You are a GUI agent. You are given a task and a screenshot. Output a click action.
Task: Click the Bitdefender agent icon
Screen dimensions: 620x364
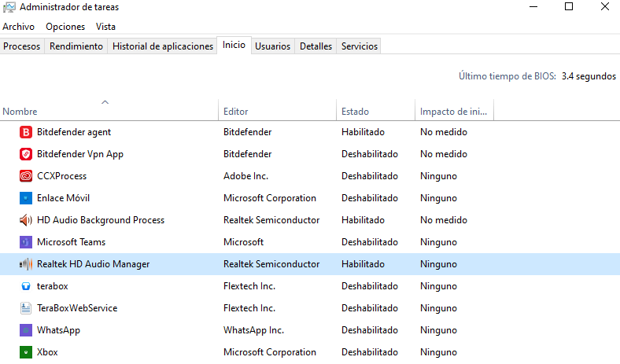(x=25, y=132)
